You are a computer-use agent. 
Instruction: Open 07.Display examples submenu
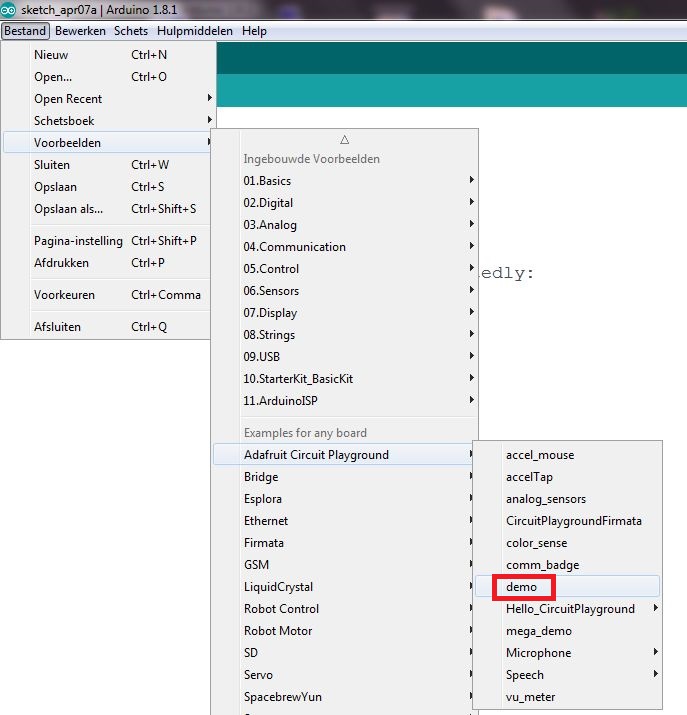pyautogui.click(x=345, y=312)
